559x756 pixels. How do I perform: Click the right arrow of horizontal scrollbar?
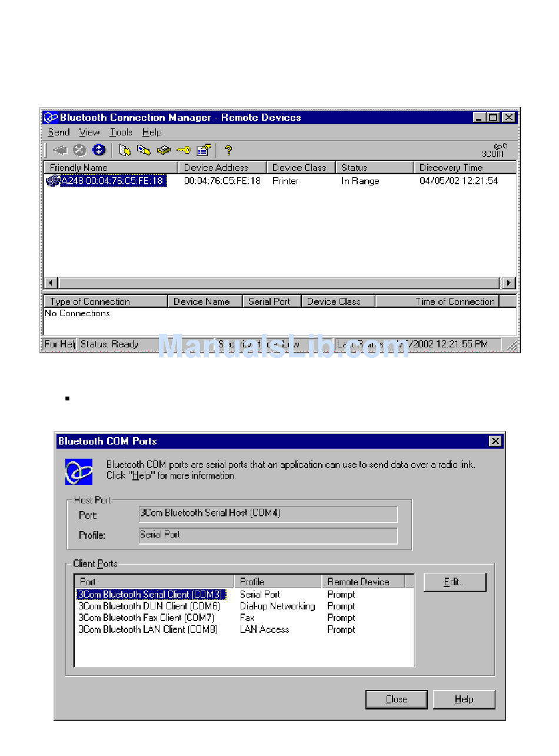coord(510,283)
